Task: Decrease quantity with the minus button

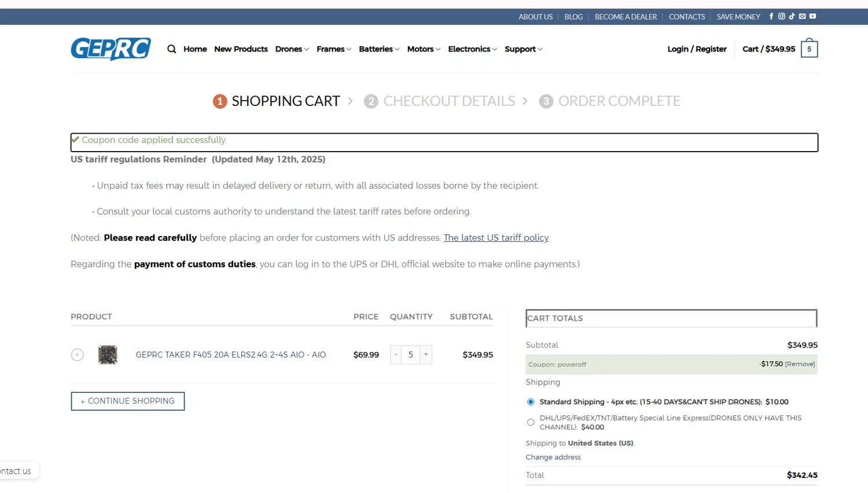Action: pos(396,355)
